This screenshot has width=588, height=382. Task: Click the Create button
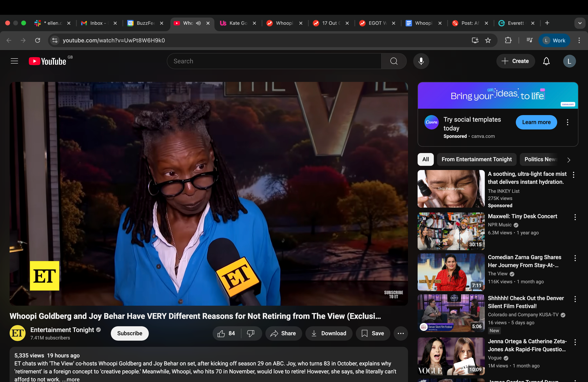pos(516,61)
